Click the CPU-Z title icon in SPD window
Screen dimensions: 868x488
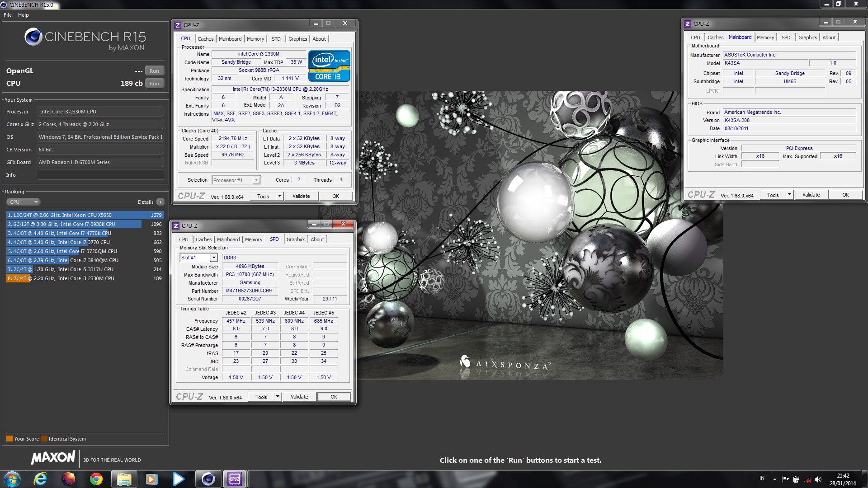(176, 226)
